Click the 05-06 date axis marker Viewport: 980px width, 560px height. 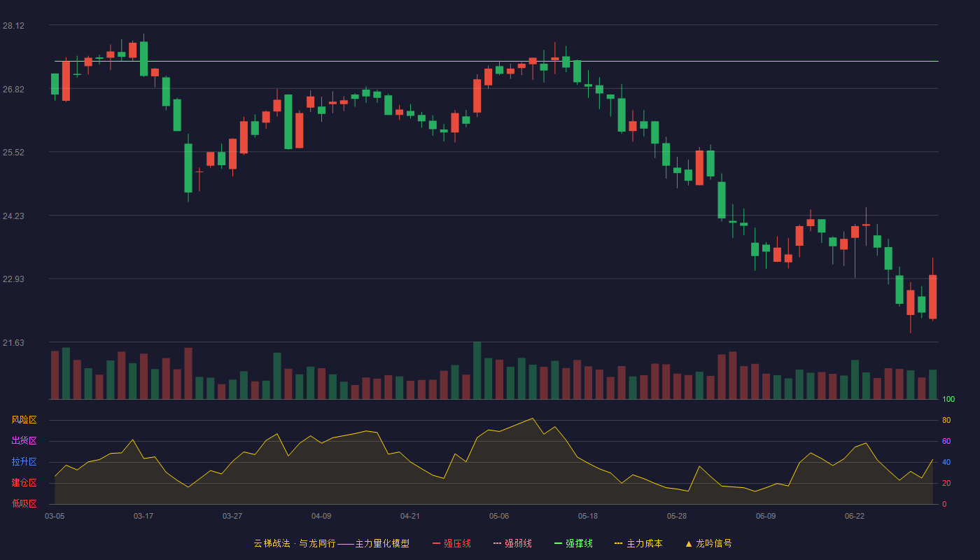499,516
